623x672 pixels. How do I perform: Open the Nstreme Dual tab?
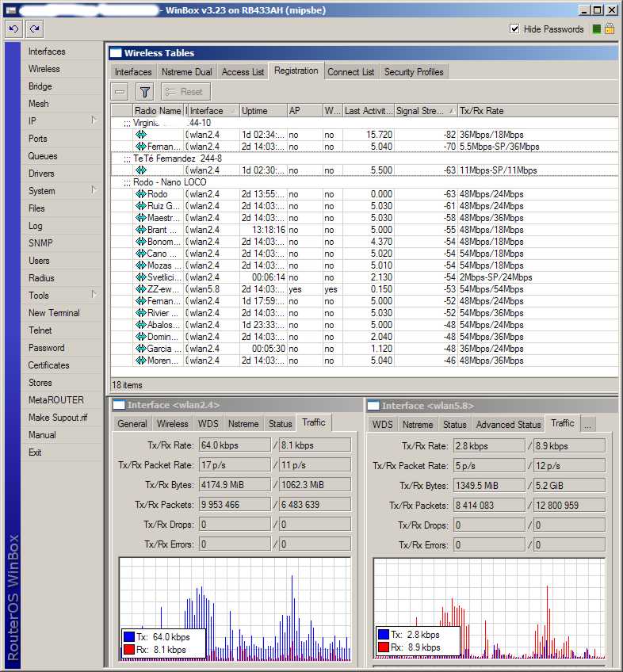pos(186,72)
